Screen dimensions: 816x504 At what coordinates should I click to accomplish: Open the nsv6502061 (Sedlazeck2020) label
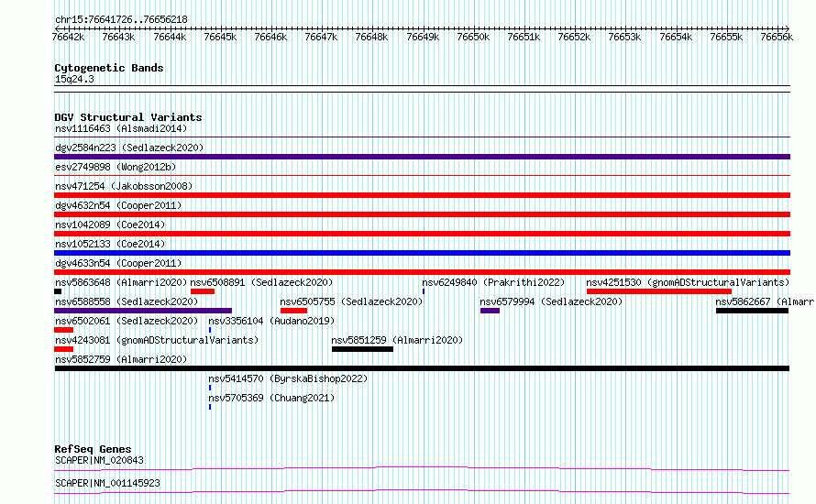127,321
